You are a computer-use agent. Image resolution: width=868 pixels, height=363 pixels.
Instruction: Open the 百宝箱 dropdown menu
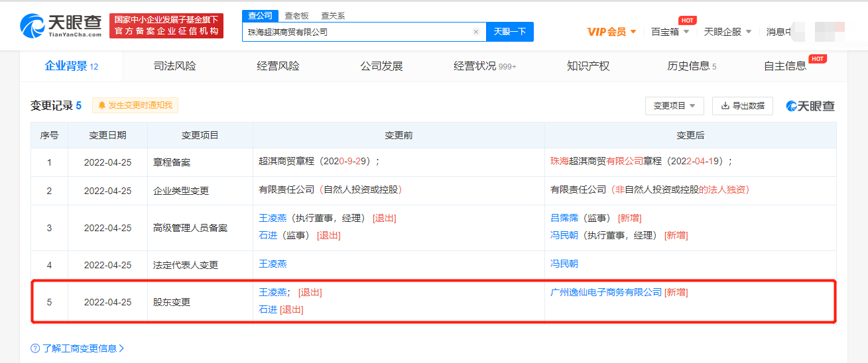(x=670, y=32)
